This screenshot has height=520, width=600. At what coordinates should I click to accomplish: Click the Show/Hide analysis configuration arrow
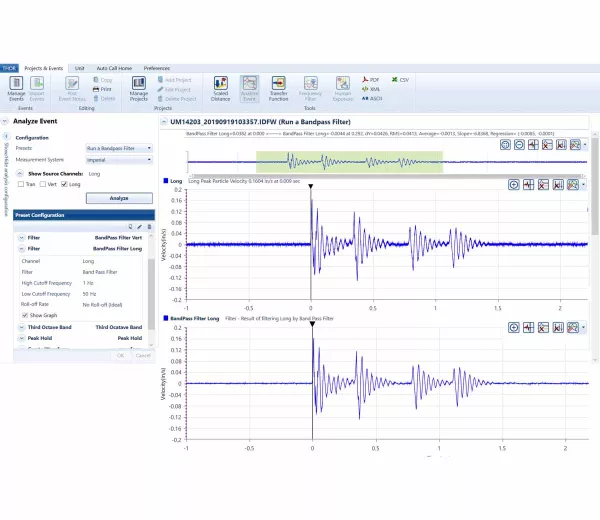pyautogui.click(x=6, y=136)
